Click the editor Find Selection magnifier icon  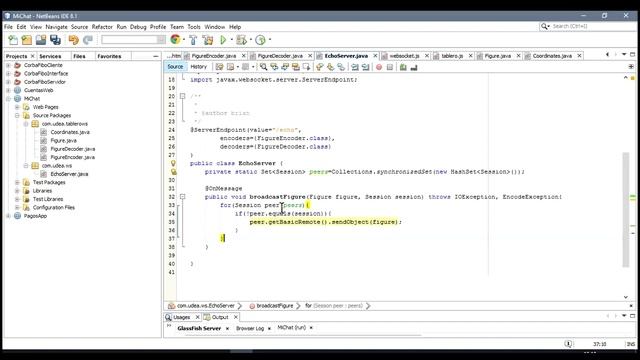click(x=263, y=67)
